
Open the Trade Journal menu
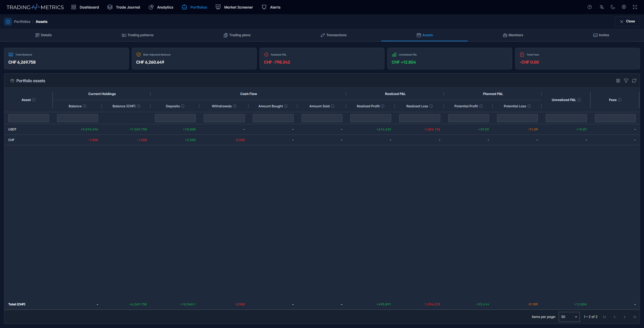[x=124, y=7]
